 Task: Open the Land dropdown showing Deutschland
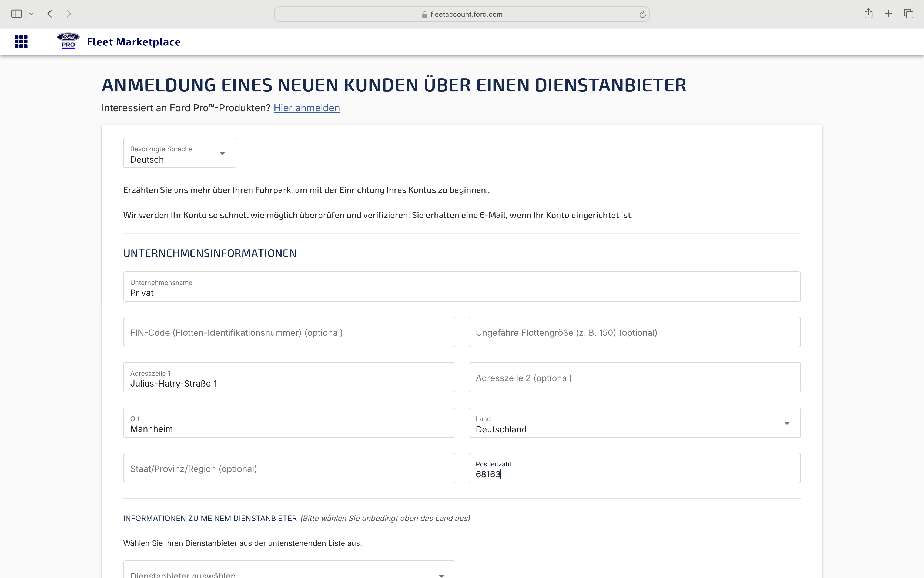click(635, 423)
